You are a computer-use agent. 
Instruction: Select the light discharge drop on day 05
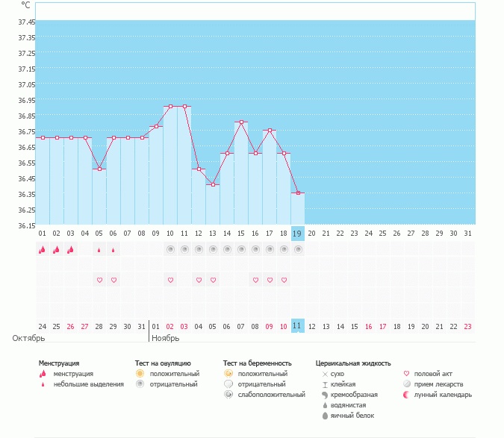point(99,250)
